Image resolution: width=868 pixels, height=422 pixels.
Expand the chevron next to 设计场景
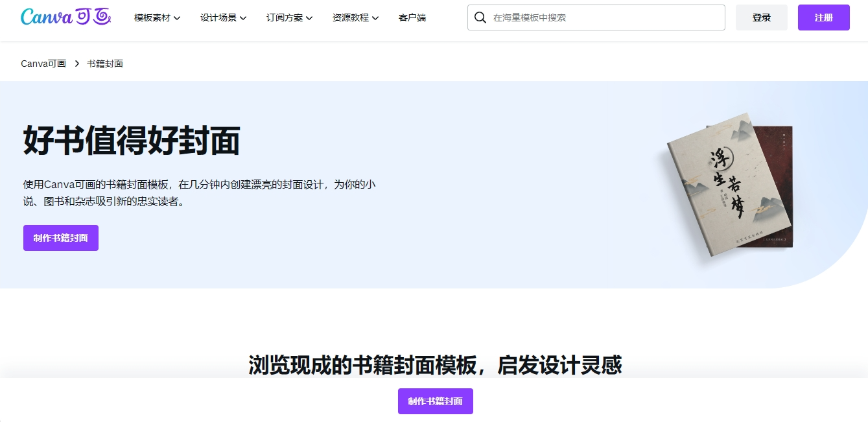[243, 18]
